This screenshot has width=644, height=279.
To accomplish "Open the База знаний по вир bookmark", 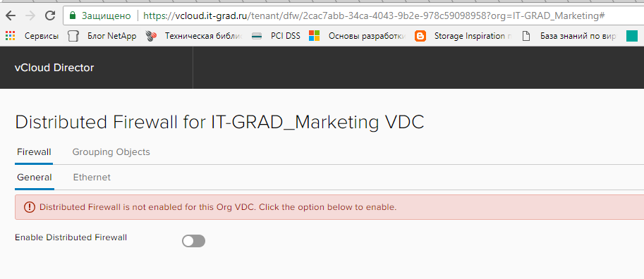I will 569,36.
